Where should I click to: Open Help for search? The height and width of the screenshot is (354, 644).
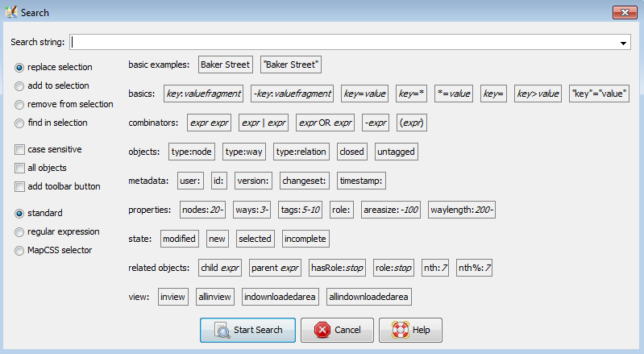411,330
